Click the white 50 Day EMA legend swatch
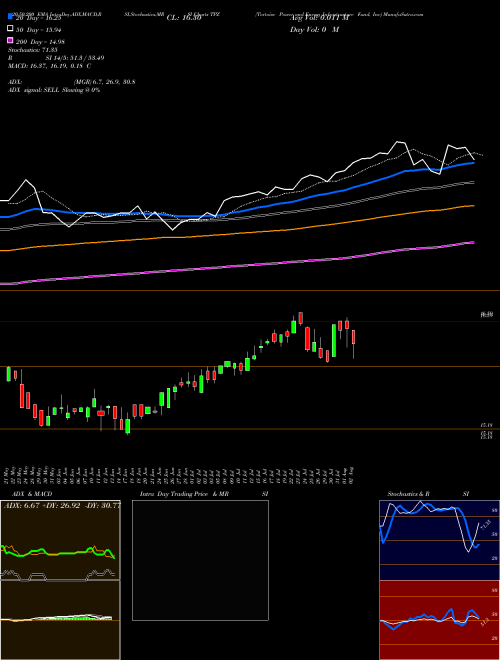This screenshot has height=660, width=500. point(11,29)
